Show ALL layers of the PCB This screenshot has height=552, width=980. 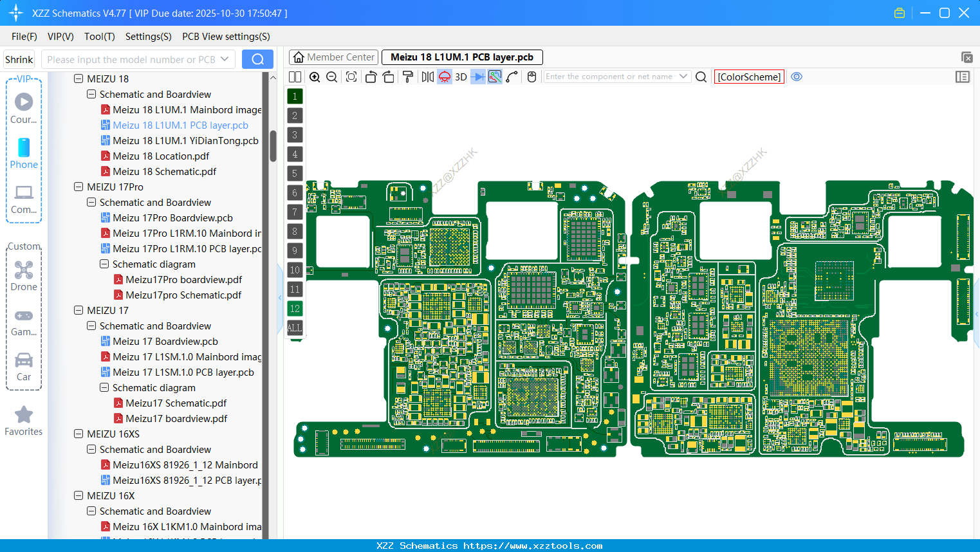(x=295, y=328)
